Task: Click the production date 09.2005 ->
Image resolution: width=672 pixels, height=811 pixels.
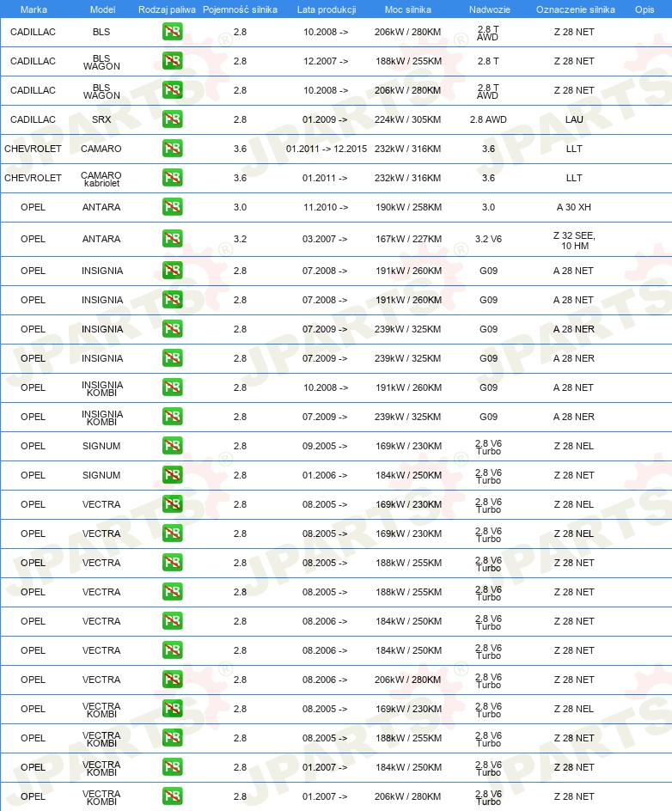Action: (326, 446)
